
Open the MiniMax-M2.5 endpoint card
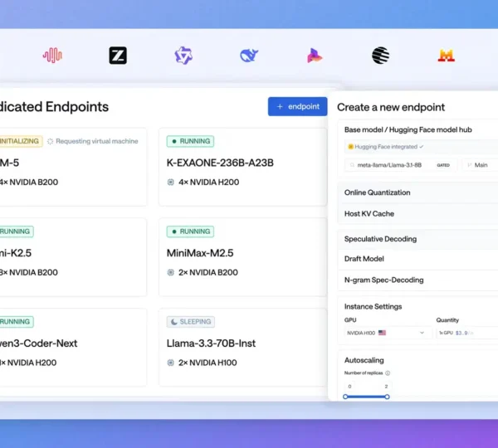243,257
